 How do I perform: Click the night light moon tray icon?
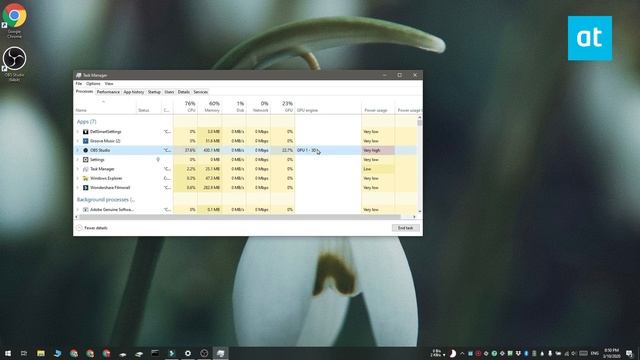point(452,353)
